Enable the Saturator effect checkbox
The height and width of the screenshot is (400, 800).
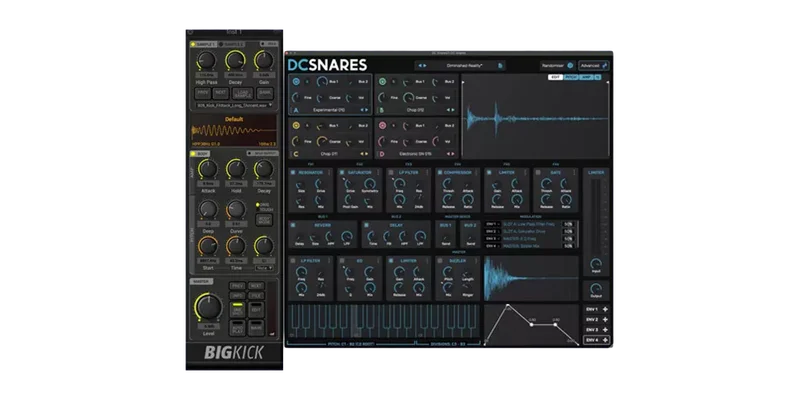pyautogui.click(x=342, y=172)
